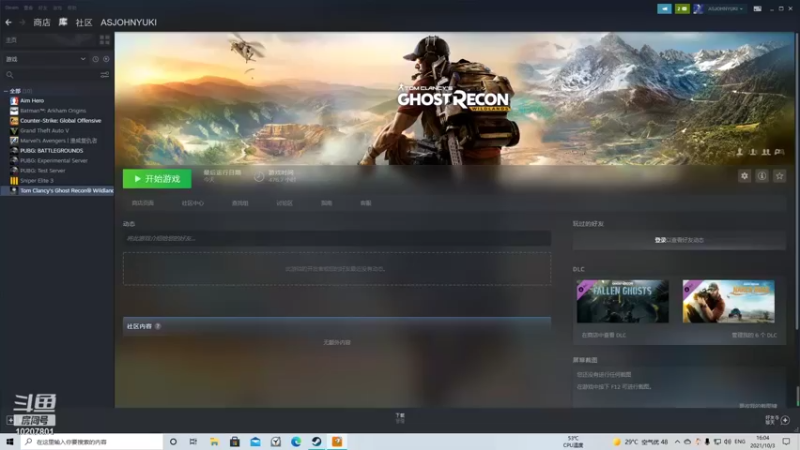This screenshot has width=800, height=450.
Task: Click the Windows taskbar search box
Action: pyautogui.click(x=92, y=442)
